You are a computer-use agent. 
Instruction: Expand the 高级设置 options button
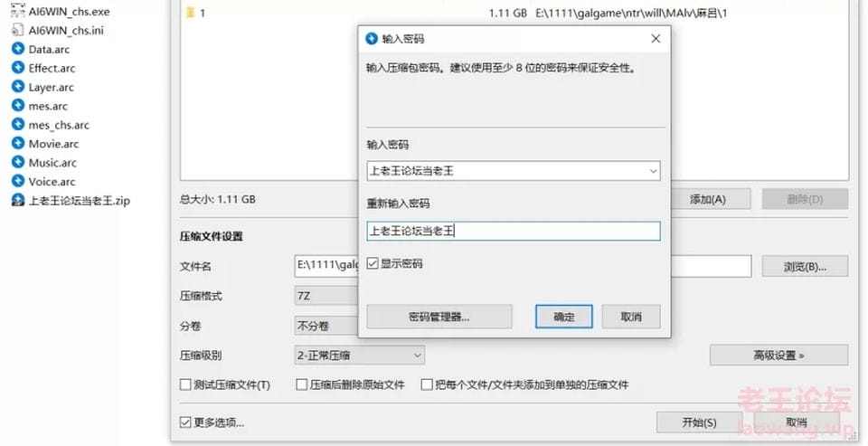point(778,356)
